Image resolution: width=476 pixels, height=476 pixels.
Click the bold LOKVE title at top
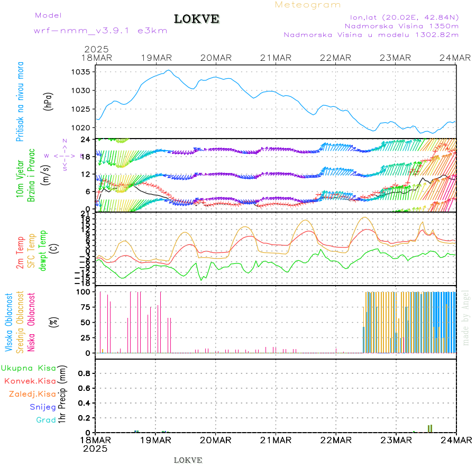tap(196, 20)
